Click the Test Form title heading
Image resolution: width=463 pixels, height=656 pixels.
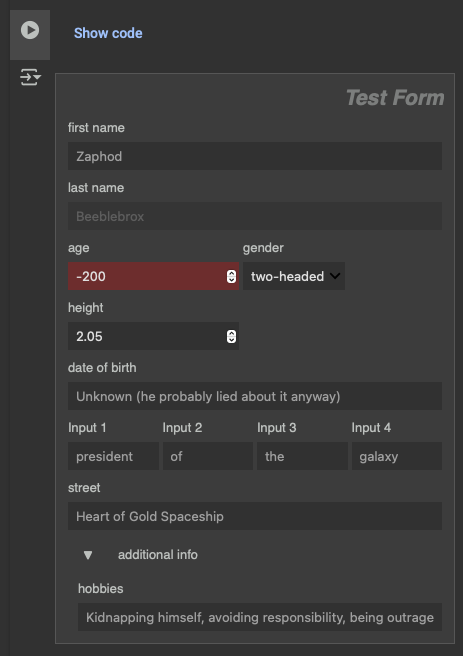pos(395,97)
